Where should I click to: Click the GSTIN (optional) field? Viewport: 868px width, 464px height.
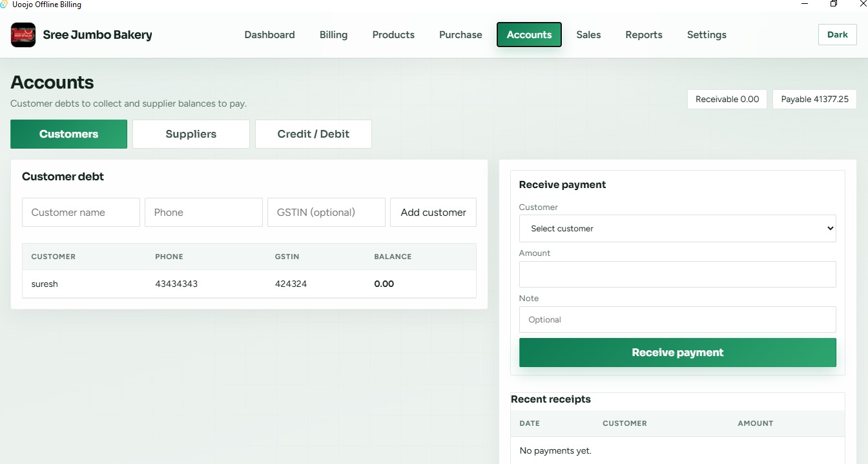[x=326, y=213]
